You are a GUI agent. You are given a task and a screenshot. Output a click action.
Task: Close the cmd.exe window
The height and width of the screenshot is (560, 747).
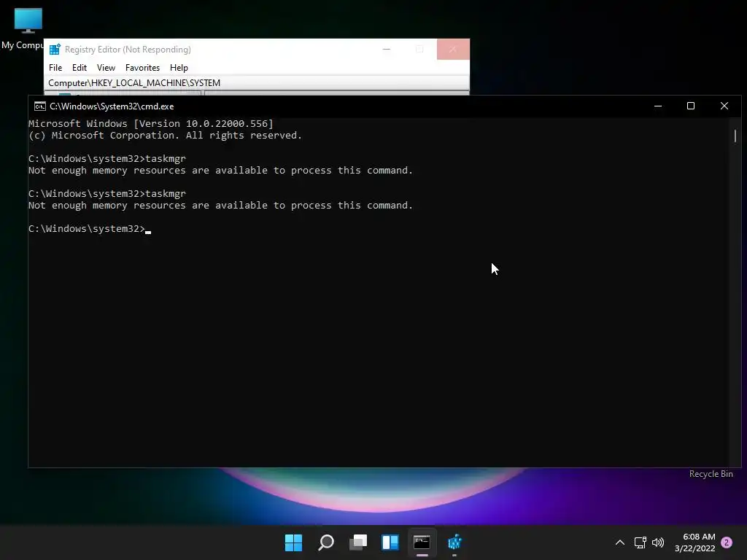724,106
